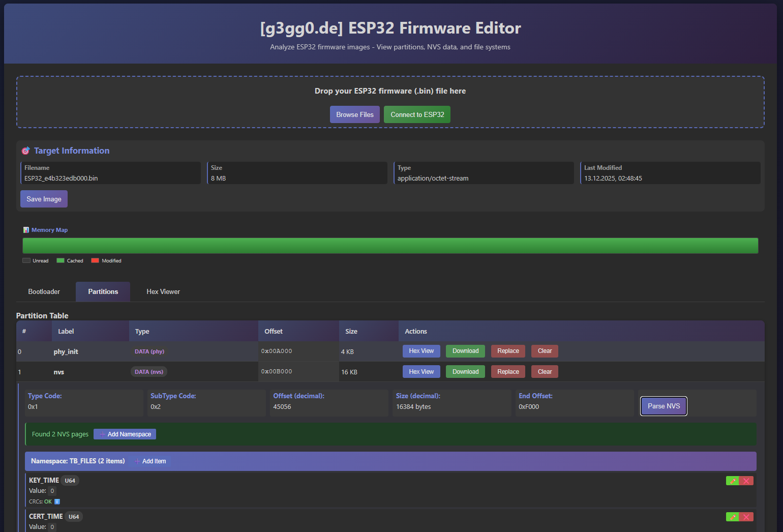Select the Partitions tab
Screen dimensions: 783x532
[x=103, y=291]
